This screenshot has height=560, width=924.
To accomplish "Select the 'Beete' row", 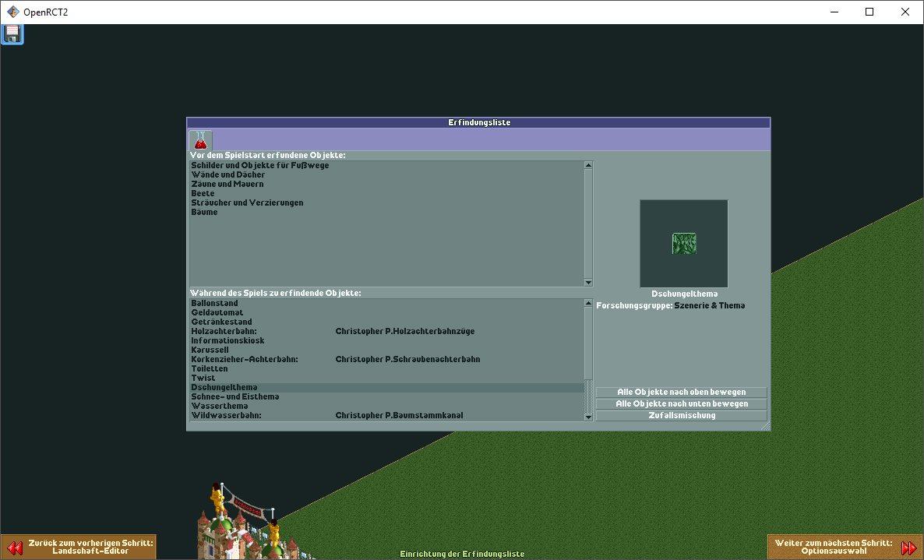I will [x=386, y=194].
